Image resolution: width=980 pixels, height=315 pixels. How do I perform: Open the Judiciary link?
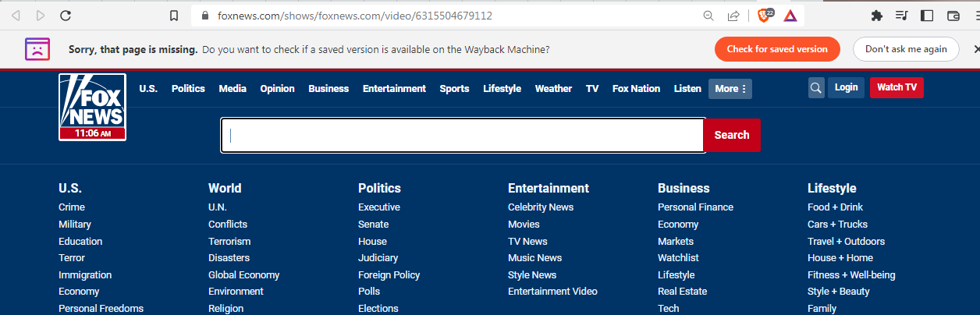click(x=378, y=258)
